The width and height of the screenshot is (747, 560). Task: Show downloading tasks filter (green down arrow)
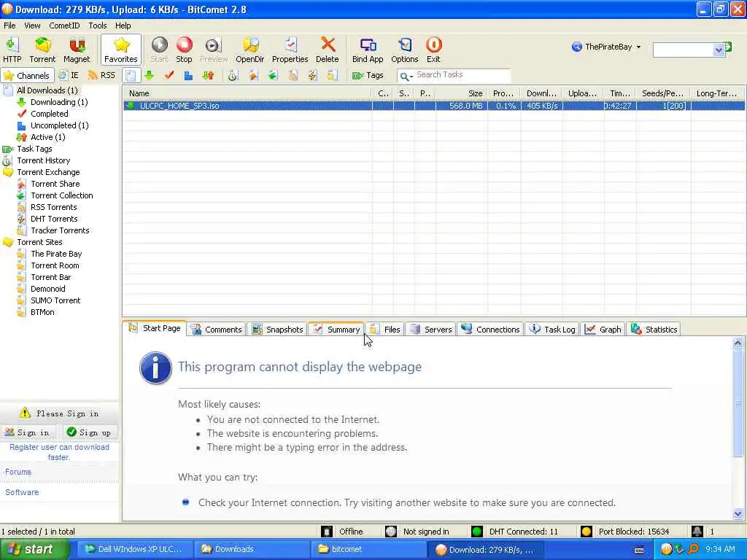click(x=150, y=75)
